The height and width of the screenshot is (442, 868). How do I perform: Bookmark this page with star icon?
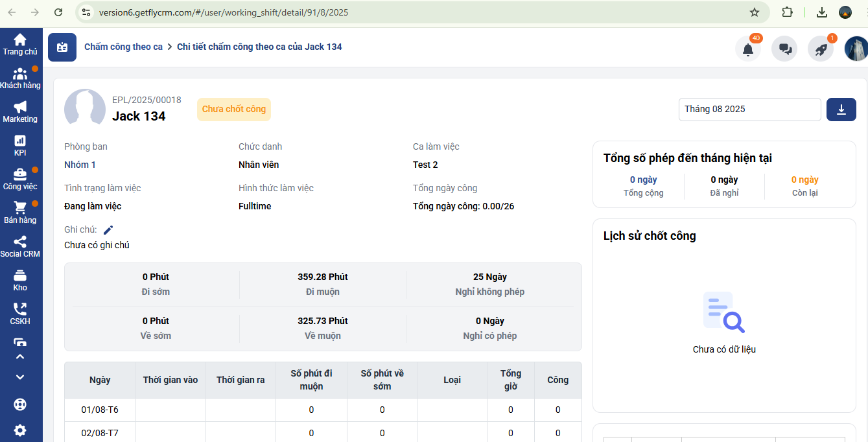[755, 12]
